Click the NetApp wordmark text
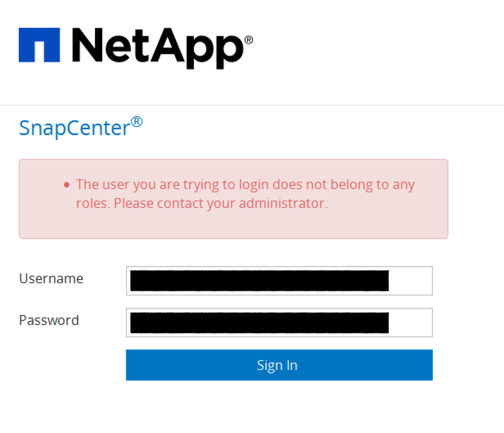Screen dimensions: 504x433 pos(156,45)
